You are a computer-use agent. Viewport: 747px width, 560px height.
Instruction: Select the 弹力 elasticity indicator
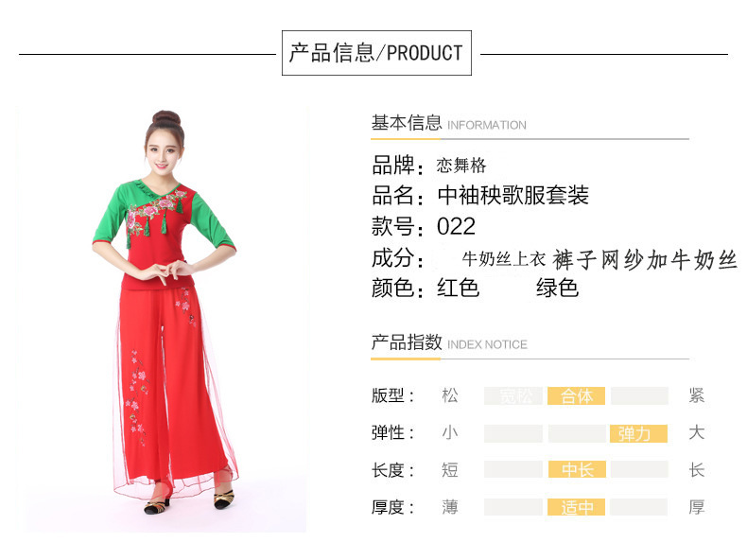(638, 433)
